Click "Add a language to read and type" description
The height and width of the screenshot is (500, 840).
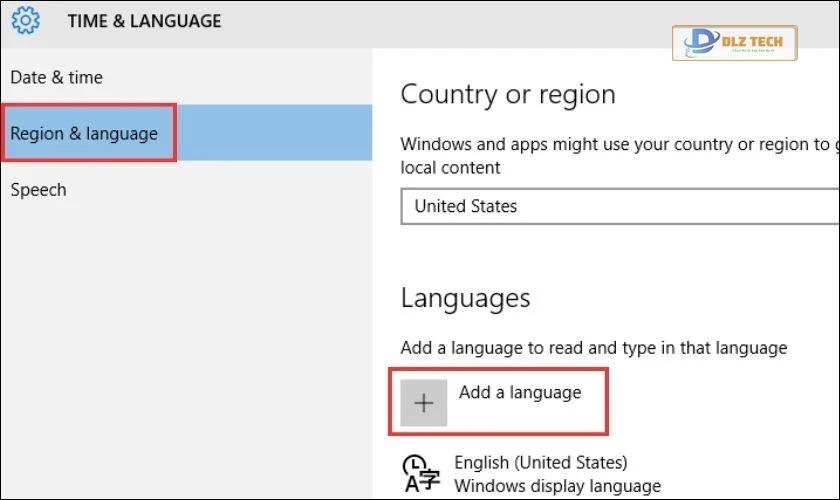tap(593, 348)
